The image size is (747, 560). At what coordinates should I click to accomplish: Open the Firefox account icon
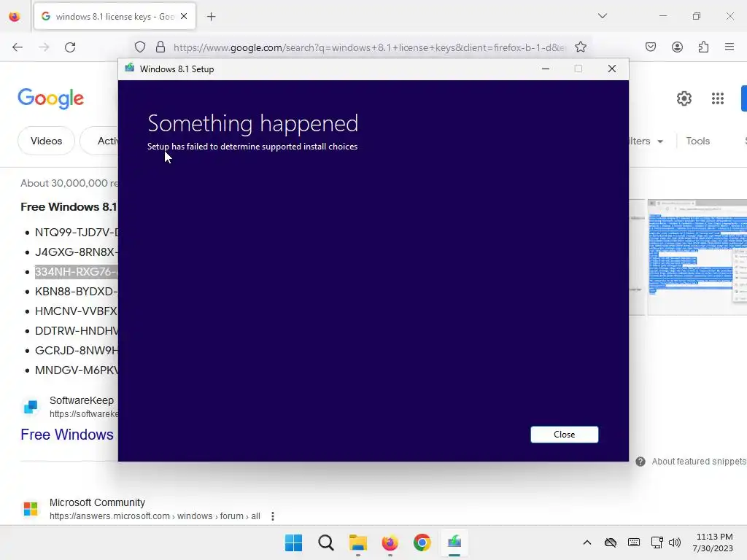point(677,47)
